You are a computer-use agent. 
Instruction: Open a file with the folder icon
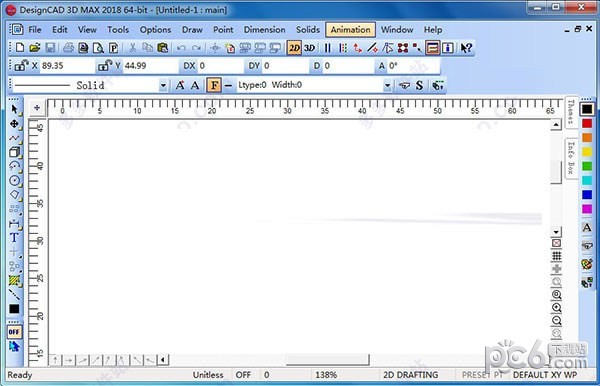coord(35,48)
